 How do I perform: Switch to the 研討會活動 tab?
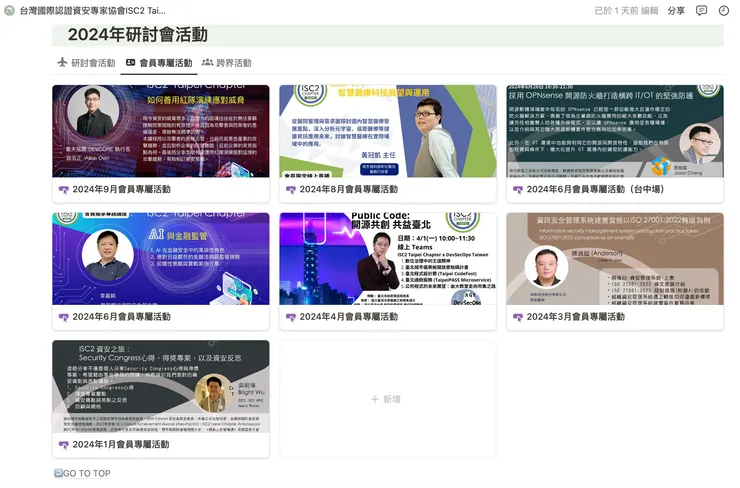[x=86, y=63]
